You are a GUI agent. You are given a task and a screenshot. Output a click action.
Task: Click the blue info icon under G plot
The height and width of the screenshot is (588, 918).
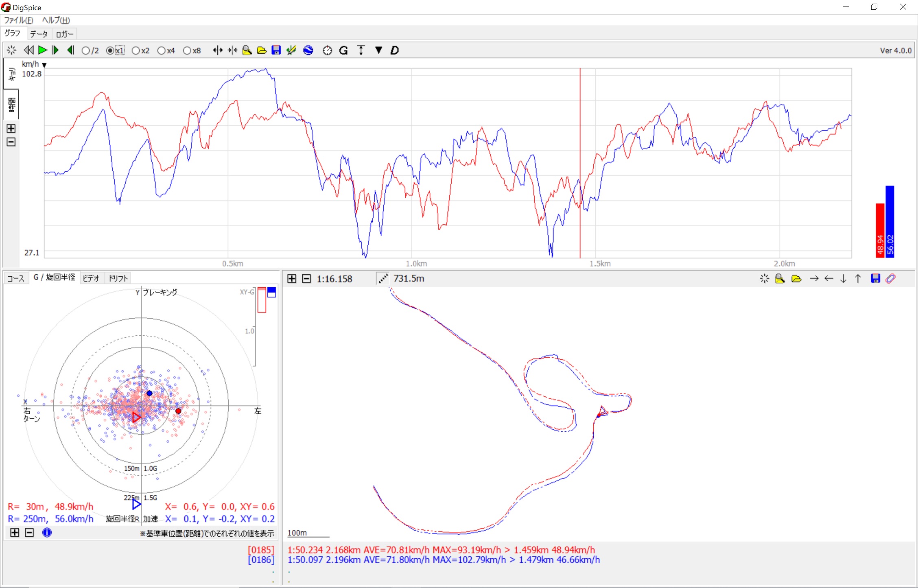[47, 532]
